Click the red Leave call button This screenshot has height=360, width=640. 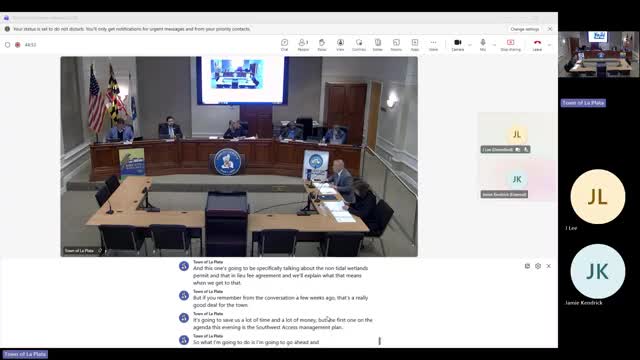(537, 44)
